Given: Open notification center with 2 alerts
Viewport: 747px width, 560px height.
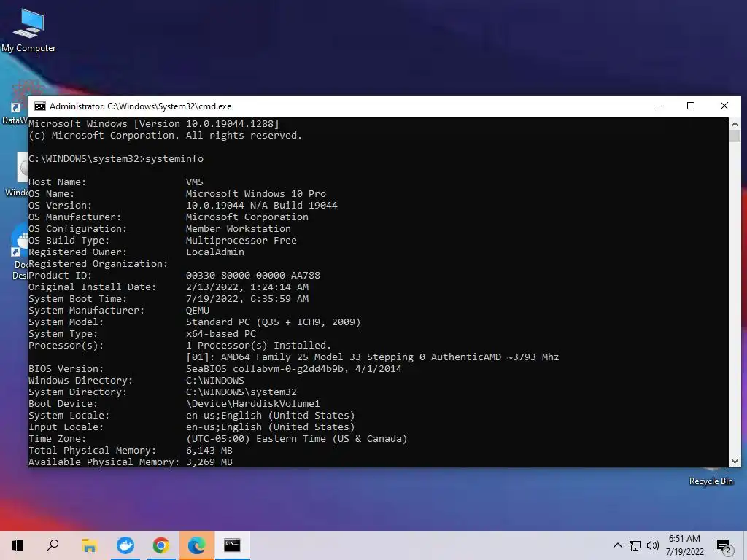Looking at the screenshot, I should [x=724, y=545].
